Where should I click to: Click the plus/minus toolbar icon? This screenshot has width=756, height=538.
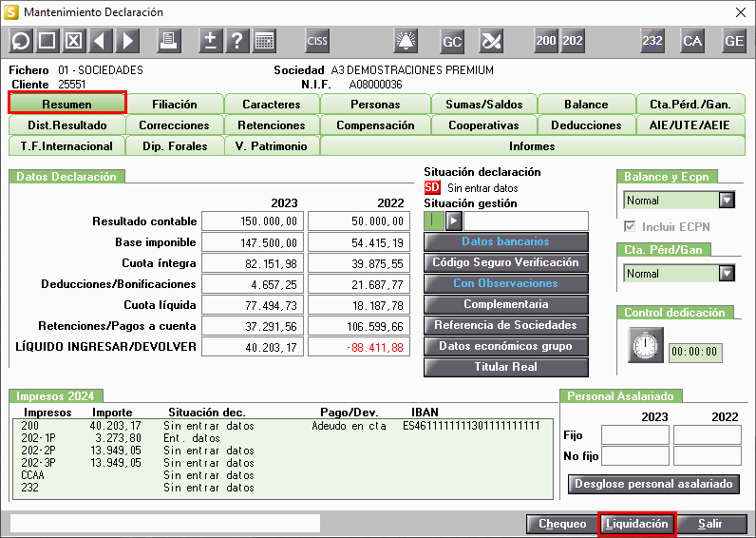[x=210, y=41]
